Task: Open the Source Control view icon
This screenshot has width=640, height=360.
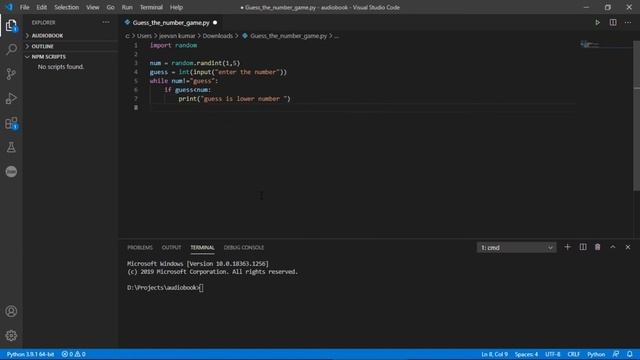Action: click(11, 74)
